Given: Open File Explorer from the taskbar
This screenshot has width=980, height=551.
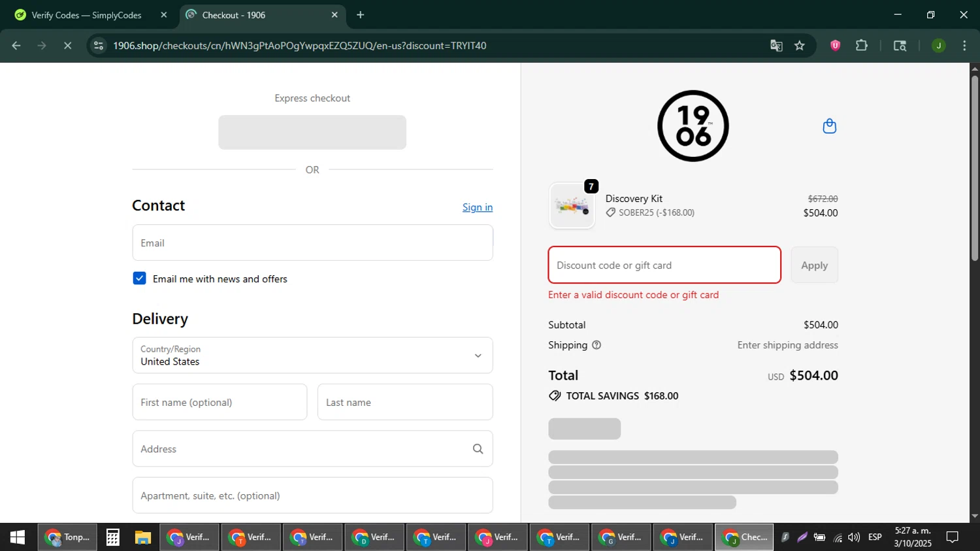Looking at the screenshot, I should (143, 537).
